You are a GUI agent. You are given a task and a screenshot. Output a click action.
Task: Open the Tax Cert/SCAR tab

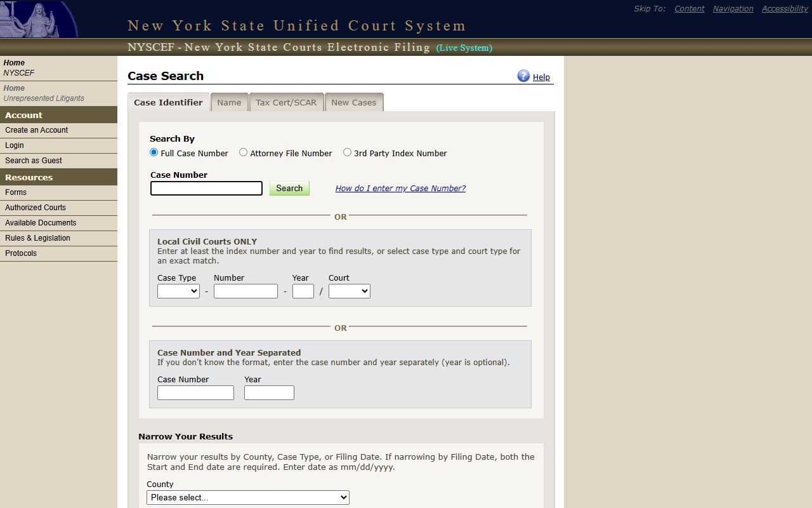tap(286, 102)
